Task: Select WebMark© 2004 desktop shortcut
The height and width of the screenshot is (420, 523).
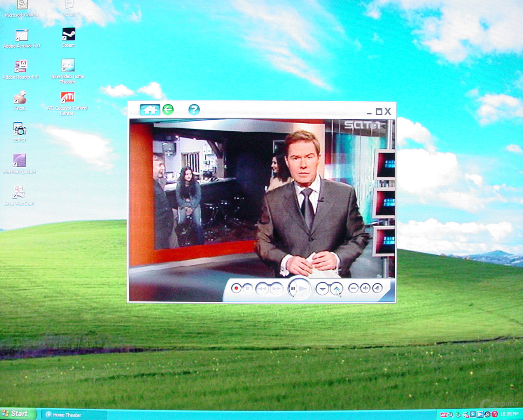Action: pyautogui.click(x=19, y=164)
